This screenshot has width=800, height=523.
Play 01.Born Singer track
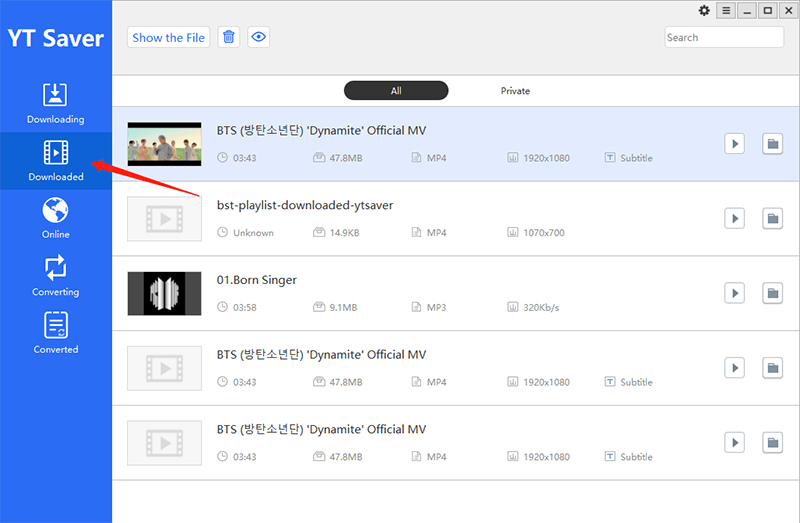click(735, 293)
